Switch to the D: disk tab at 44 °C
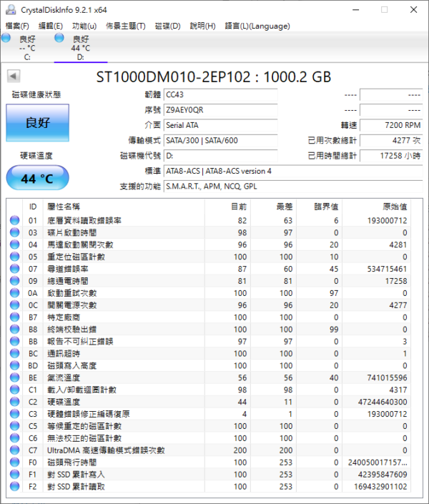This screenshot has height=504, width=429. (x=80, y=47)
